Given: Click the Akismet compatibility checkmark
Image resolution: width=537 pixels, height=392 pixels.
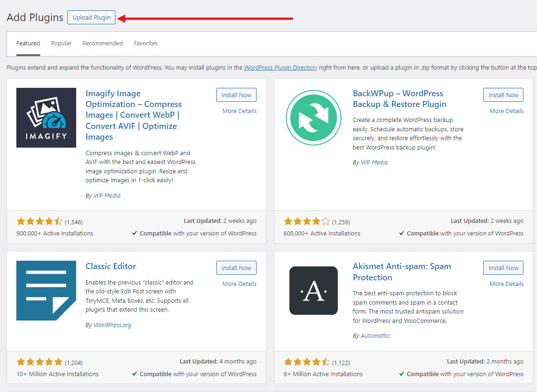Looking at the screenshot, I should tap(402, 374).
